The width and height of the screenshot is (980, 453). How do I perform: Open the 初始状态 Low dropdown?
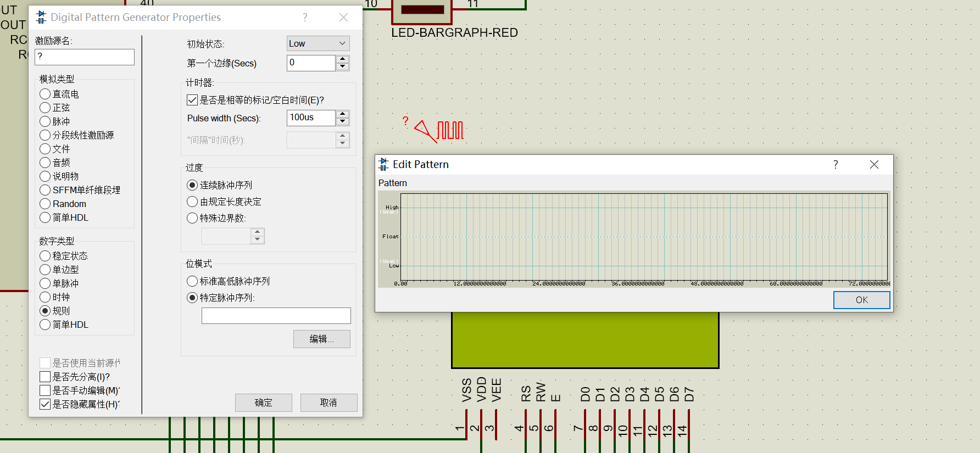pos(318,43)
